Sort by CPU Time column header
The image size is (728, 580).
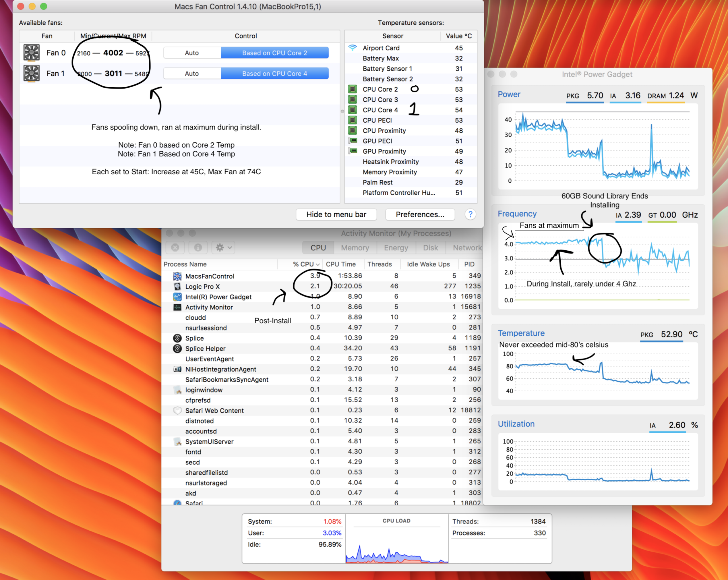coord(343,264)
